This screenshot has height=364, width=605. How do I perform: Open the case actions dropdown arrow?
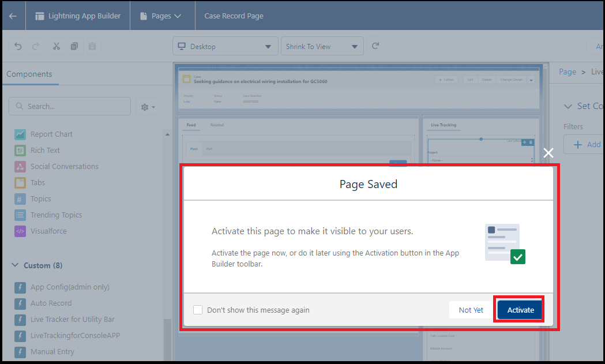(531, 80)
